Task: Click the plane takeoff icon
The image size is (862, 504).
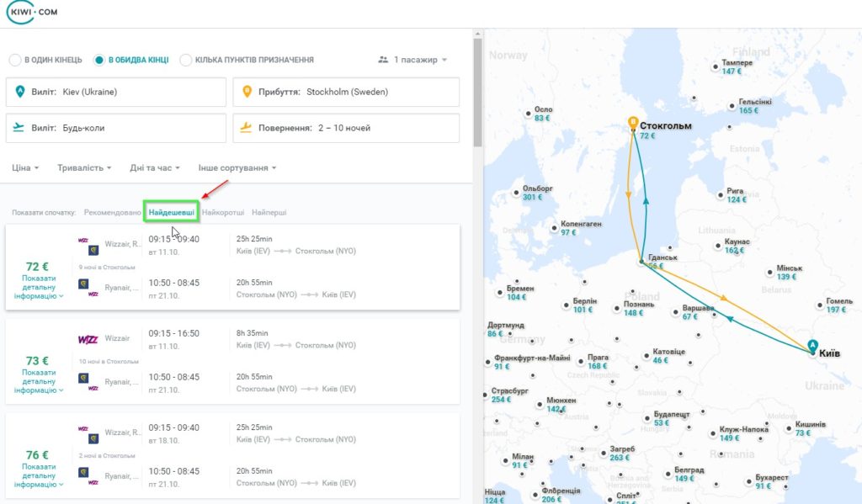Action: pos(19,128)
